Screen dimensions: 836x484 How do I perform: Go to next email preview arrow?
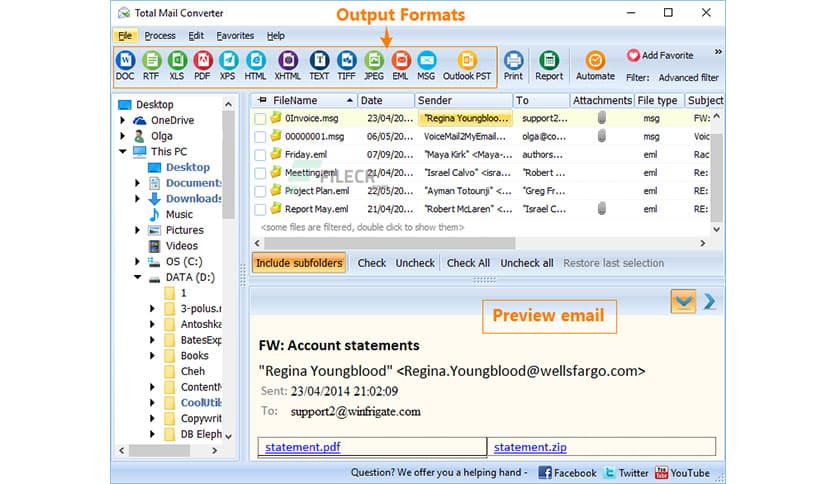710,302
